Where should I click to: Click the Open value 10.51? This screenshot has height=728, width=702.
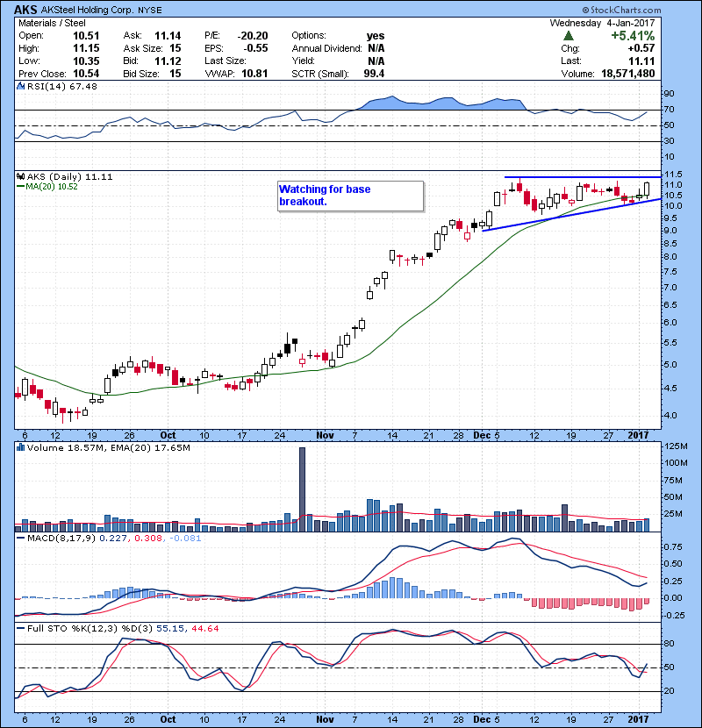click(86, 36)
